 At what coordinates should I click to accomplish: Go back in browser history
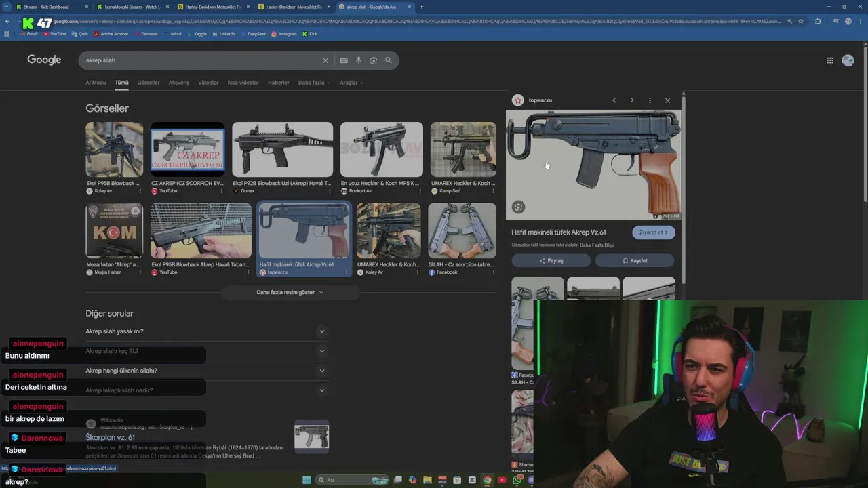[7, 22]
